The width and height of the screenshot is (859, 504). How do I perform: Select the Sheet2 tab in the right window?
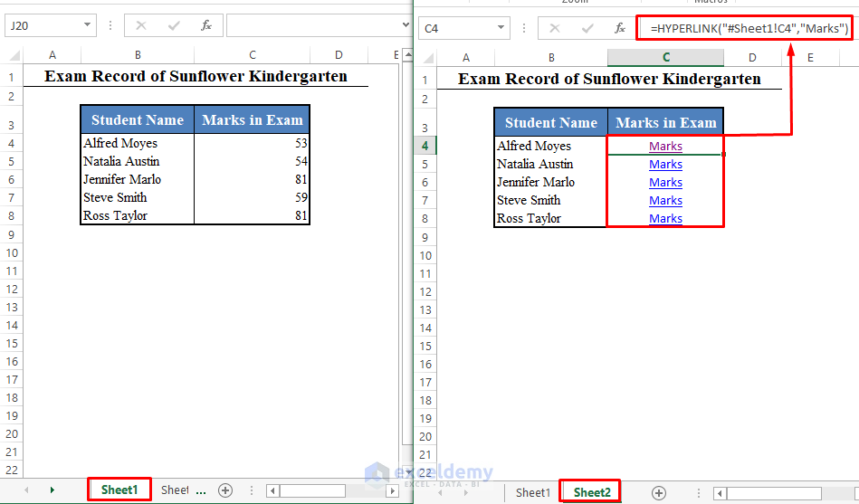592,492
